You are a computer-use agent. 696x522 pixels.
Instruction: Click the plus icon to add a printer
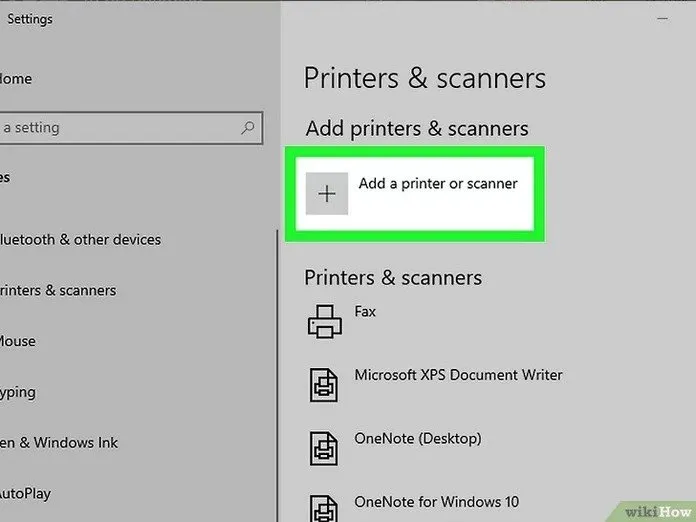pyautogui.click(x=327, y=194)
